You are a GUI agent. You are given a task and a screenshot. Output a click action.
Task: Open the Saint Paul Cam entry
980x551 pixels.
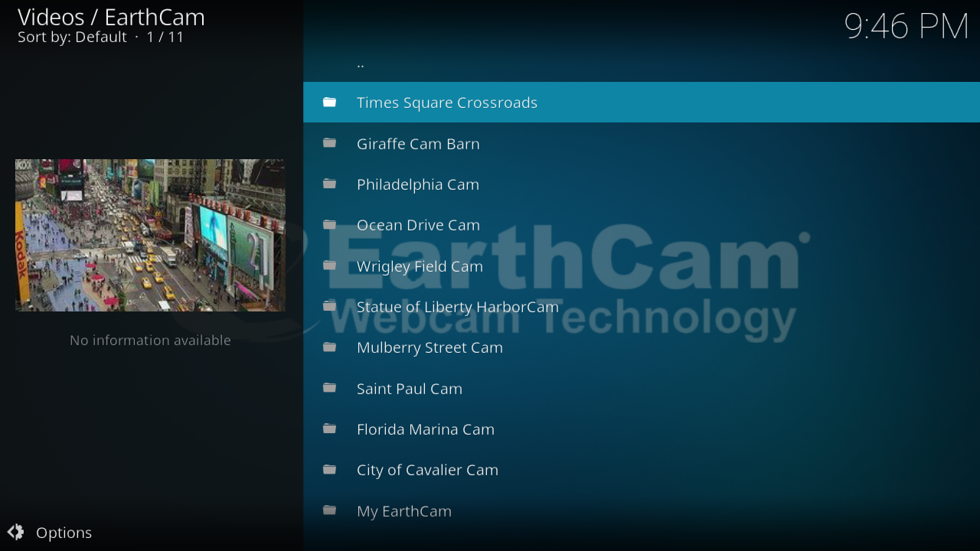(x=409, y=389)
